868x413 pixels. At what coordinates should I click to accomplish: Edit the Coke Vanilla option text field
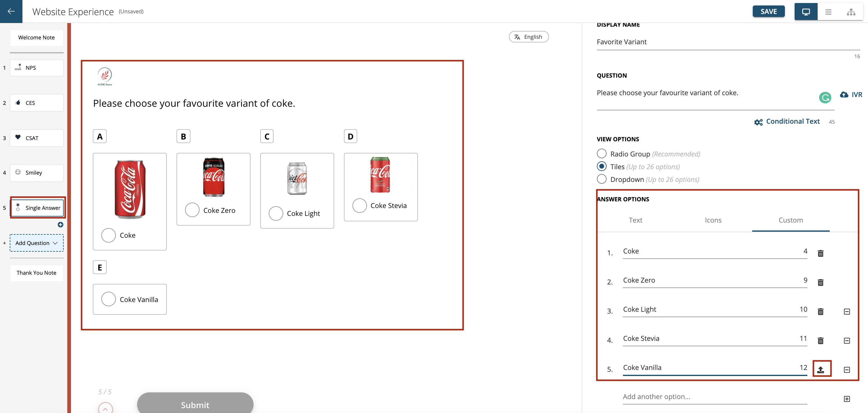click(x=715, y=368)
